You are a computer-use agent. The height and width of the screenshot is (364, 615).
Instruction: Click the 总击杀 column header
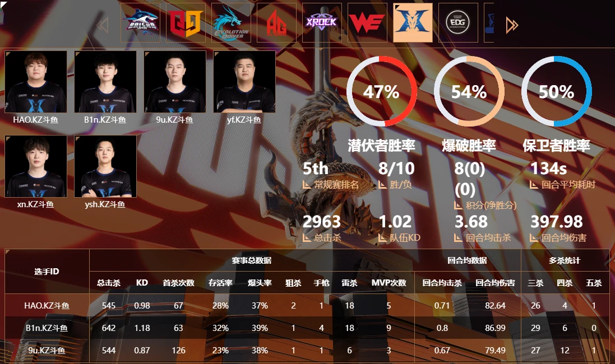click(109, 283)
